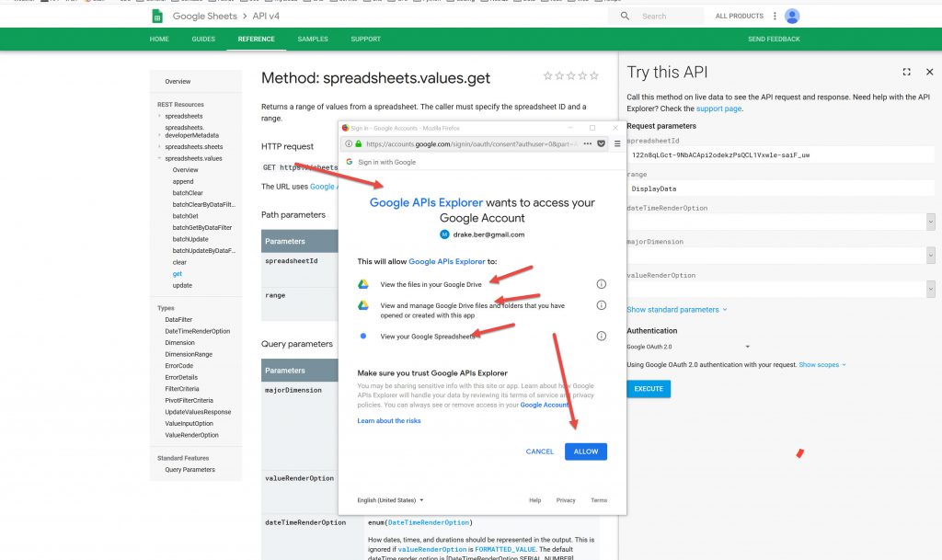
Task: Toggle fullscreen on Try this API panel
Action: pos(906,72)
